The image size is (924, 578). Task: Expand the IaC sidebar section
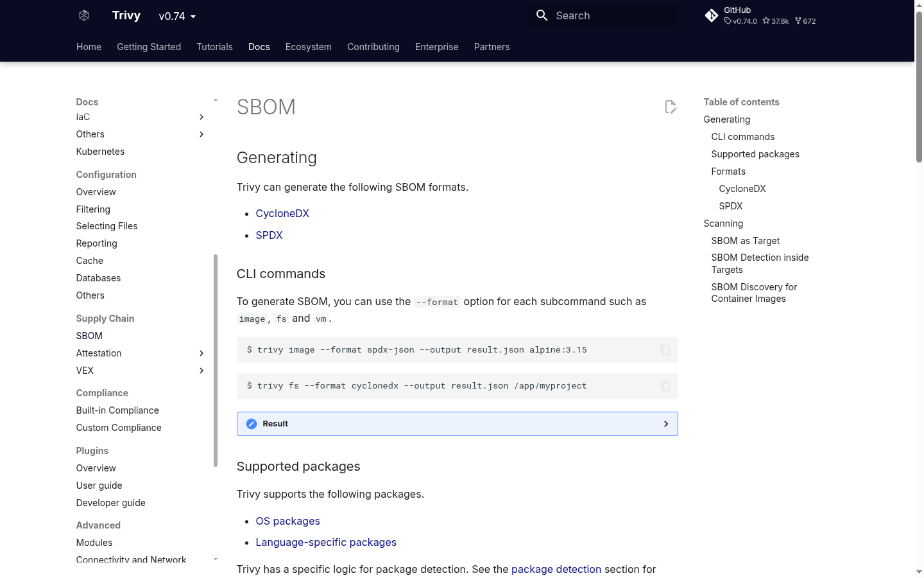201,117
